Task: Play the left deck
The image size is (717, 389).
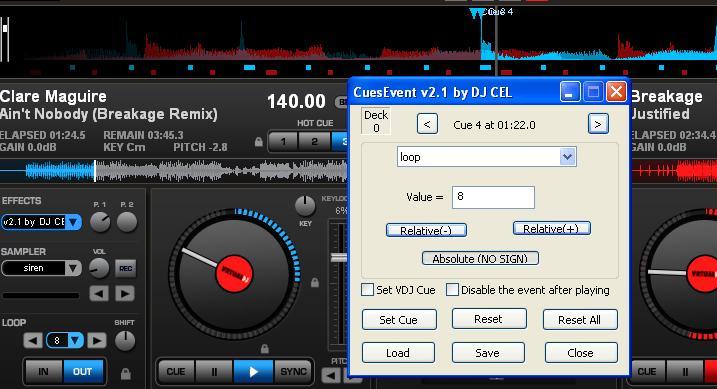Action: (253, 372)
